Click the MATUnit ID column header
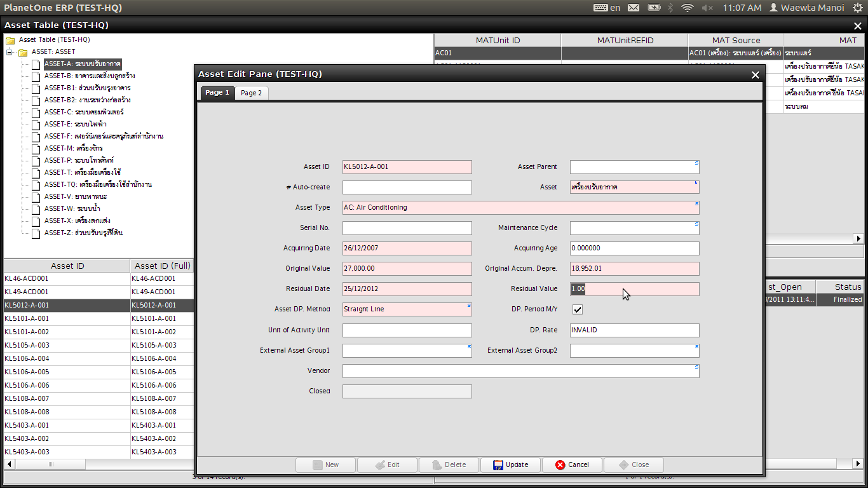The width and height of the screenshot is (868, 488). [498, 40]
